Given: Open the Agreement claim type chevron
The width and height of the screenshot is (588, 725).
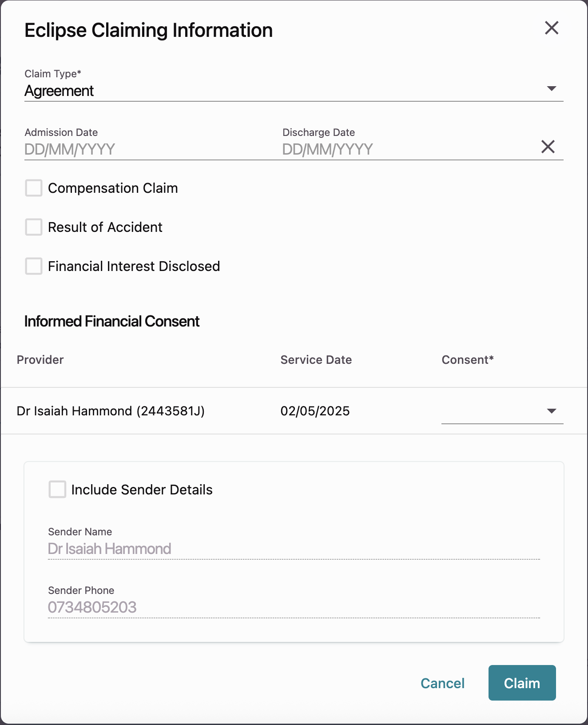Looking at the screenshot, I should (551, 88).
